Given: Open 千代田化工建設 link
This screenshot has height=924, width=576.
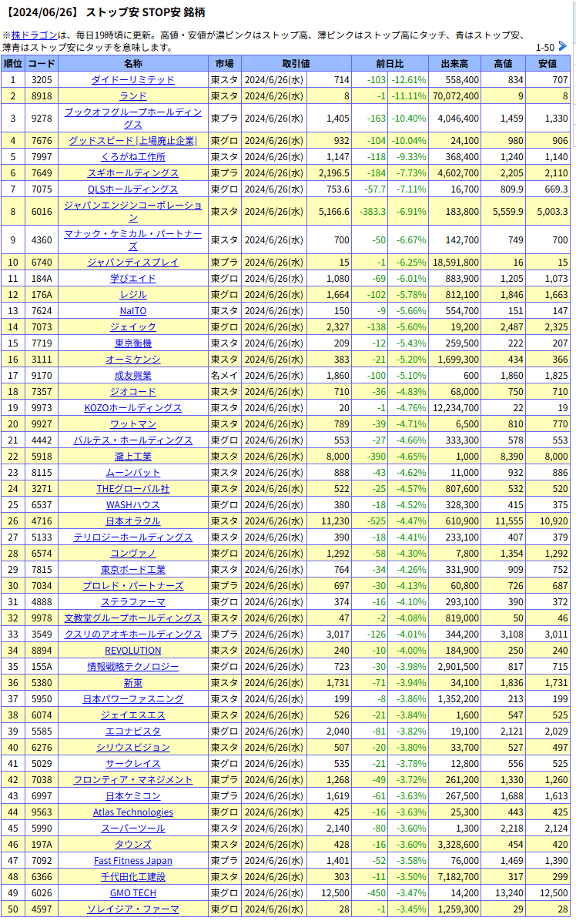Looking at the screenshot, I should point(132,876).
